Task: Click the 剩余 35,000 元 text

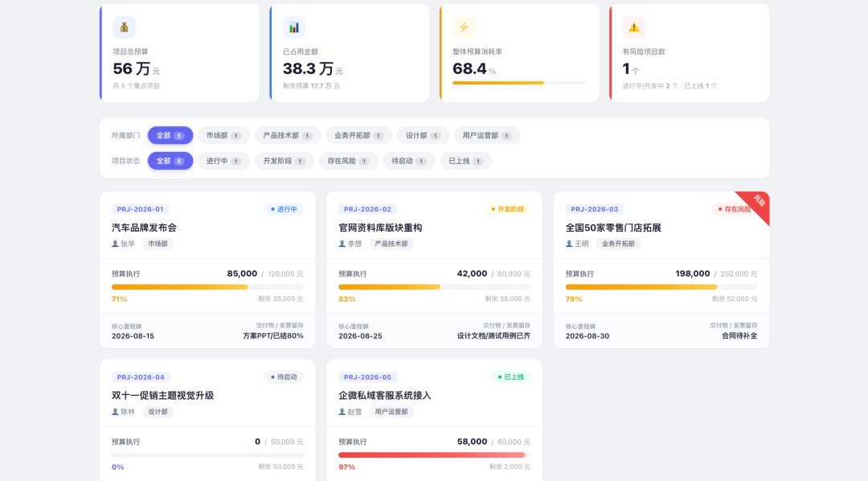Action: [280, 298]
